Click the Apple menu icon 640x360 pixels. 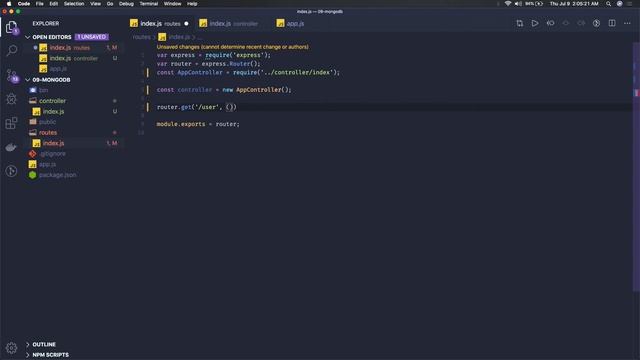(x=9, y=4)
